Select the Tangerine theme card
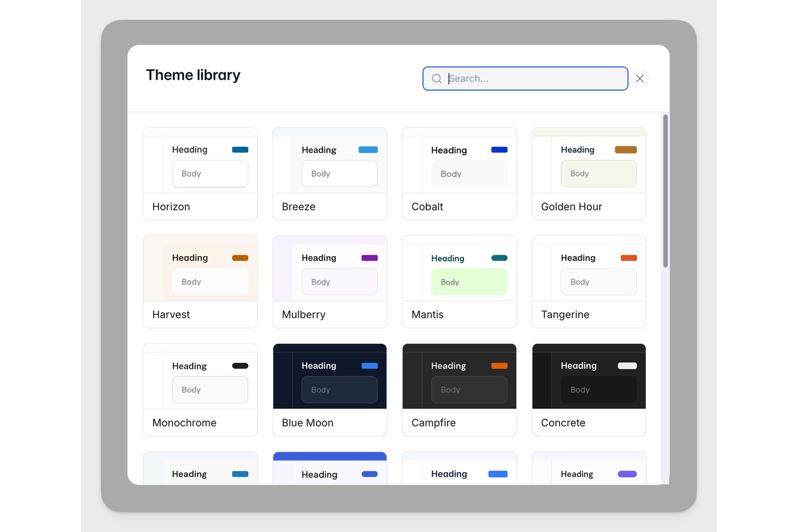This screenshot has width=798, height=532. coord(589,281)
